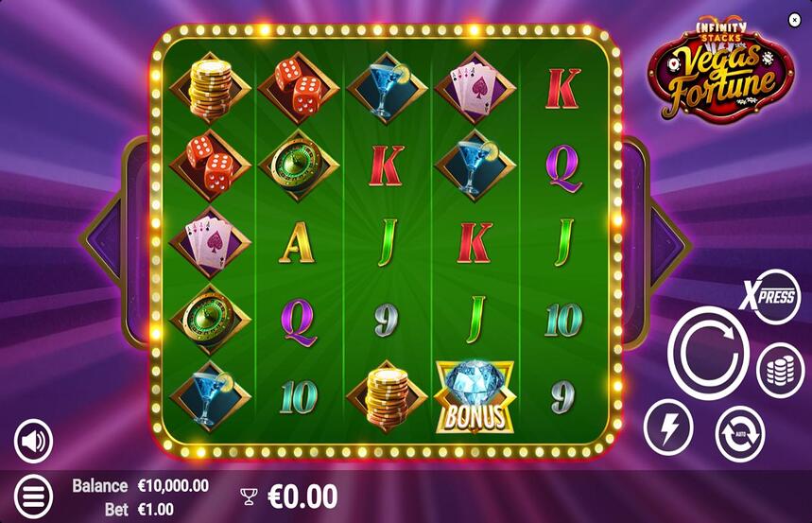Spin the reels with the circular arrow button
This screenshot has width=812, height=523.
click(x=708, y=354)
